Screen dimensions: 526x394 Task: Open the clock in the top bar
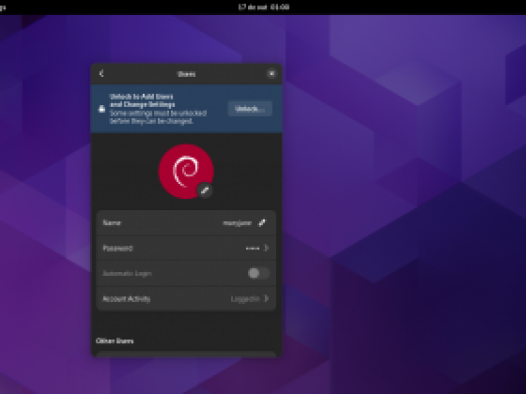264,7
